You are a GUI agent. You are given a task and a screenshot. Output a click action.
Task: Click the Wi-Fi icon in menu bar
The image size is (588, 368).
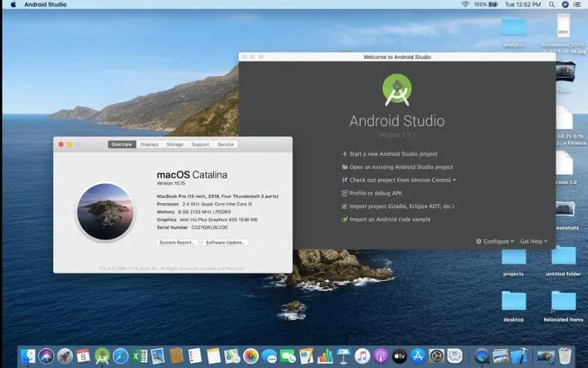coord(465,4)
